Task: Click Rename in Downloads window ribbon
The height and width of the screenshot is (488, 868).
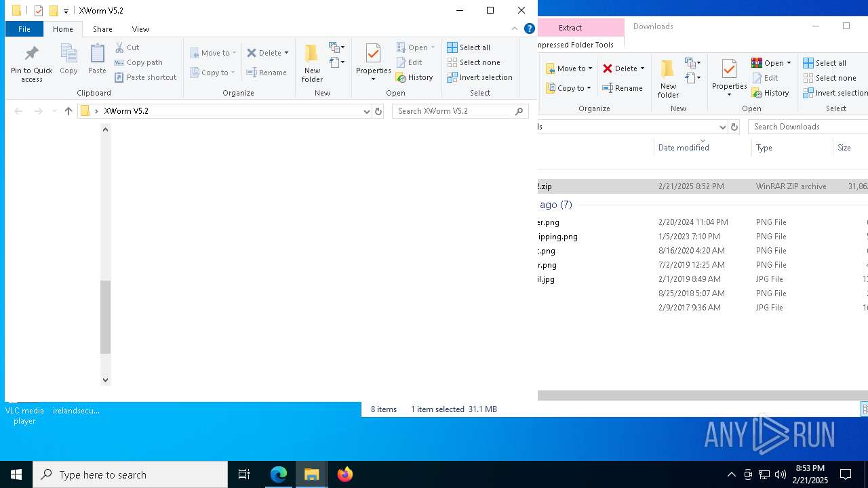Action: 623,88
